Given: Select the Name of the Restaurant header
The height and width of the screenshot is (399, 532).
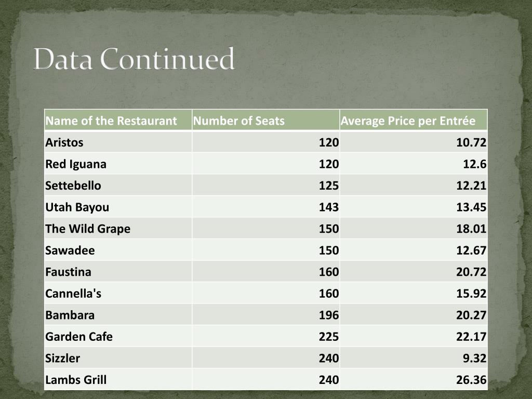Looking at the screenshot, I should (118, 120).
